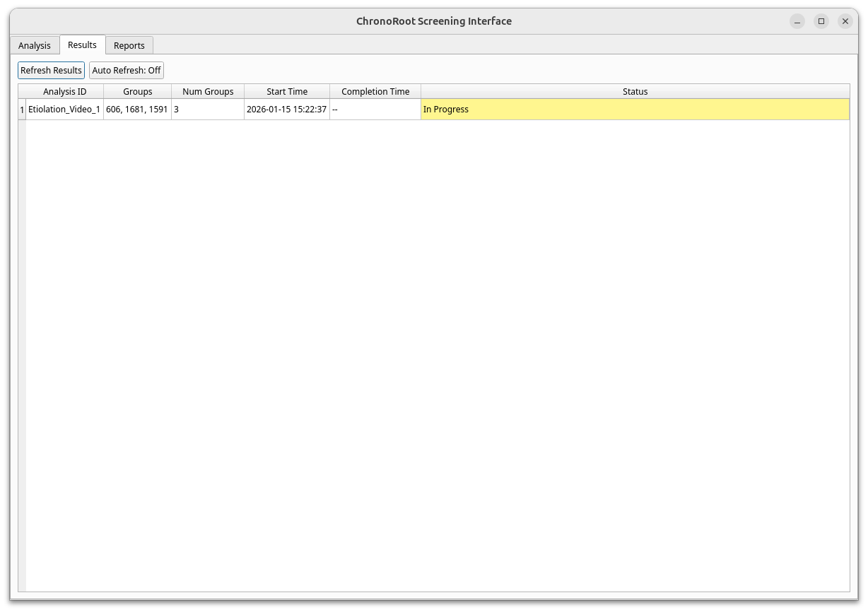Sort results by Start Time header

coord(287,91)
